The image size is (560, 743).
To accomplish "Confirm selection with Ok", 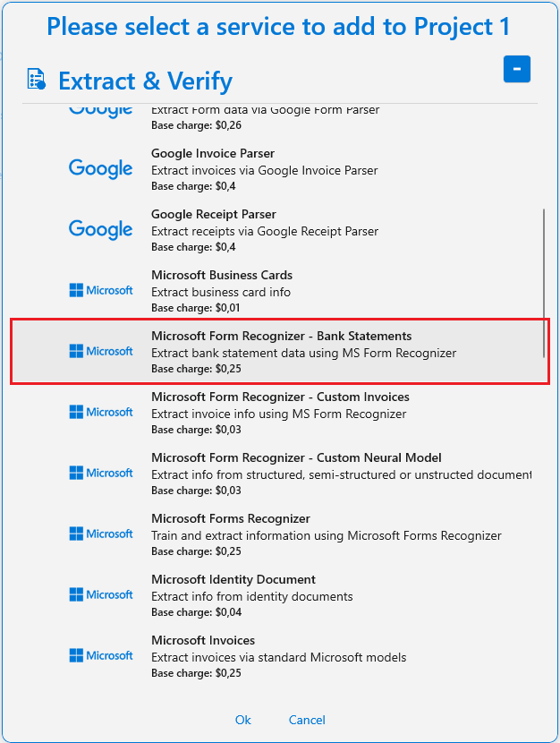I will pos(242,720).
